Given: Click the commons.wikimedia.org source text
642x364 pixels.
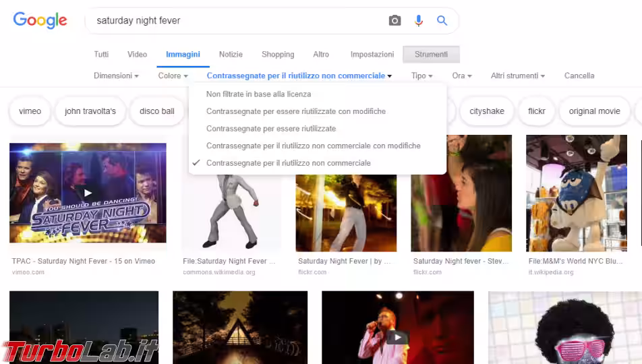Looking at the screenshot, I should click(219, 272).
